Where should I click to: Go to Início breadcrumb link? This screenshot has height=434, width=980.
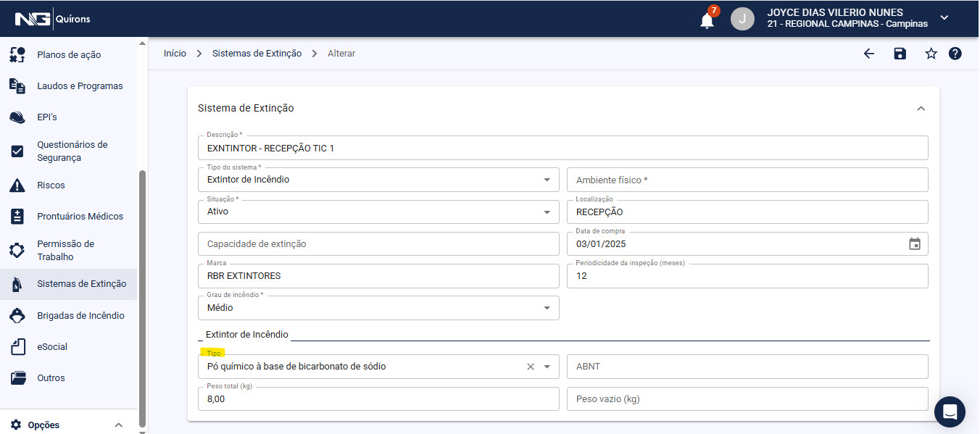[x=175, y=54]
